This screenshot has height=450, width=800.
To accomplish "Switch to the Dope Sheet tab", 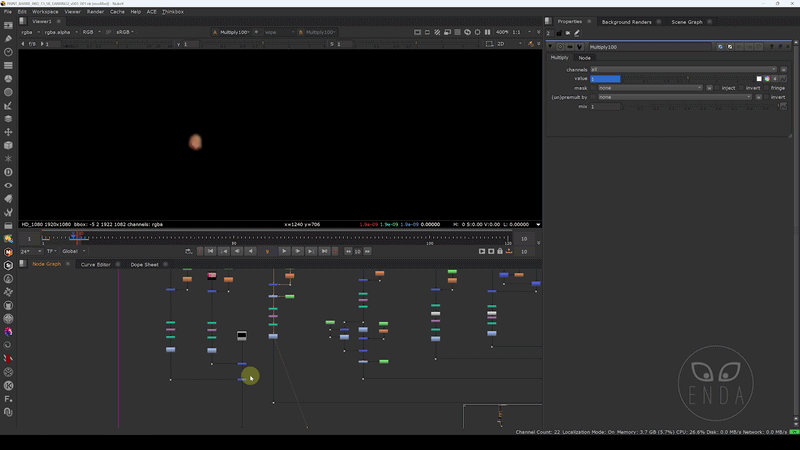I will 144,264.
